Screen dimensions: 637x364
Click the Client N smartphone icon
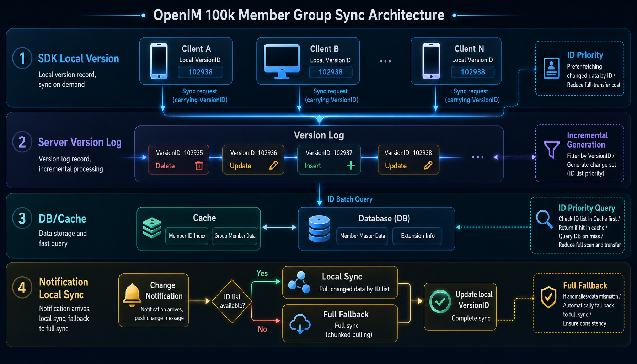click(x=431, y=61)
